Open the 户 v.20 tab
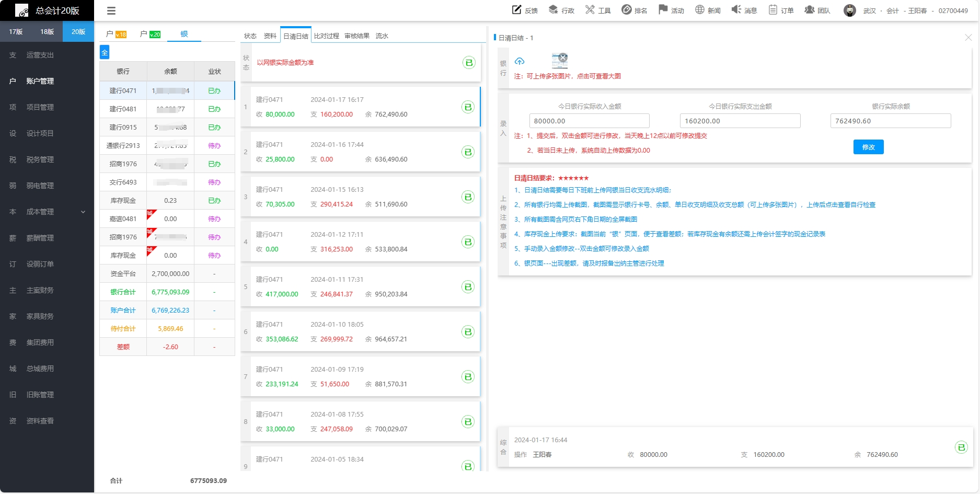The width and height of the screenshot is (980, 494). pyautogui.click(x=151, y=34)
